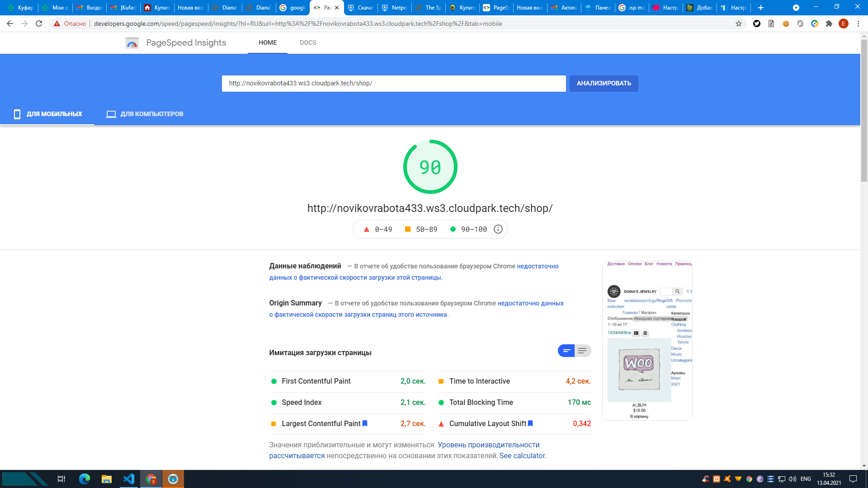Open Windows Task View
Viewport: 868px width, 488px height.
61,479
